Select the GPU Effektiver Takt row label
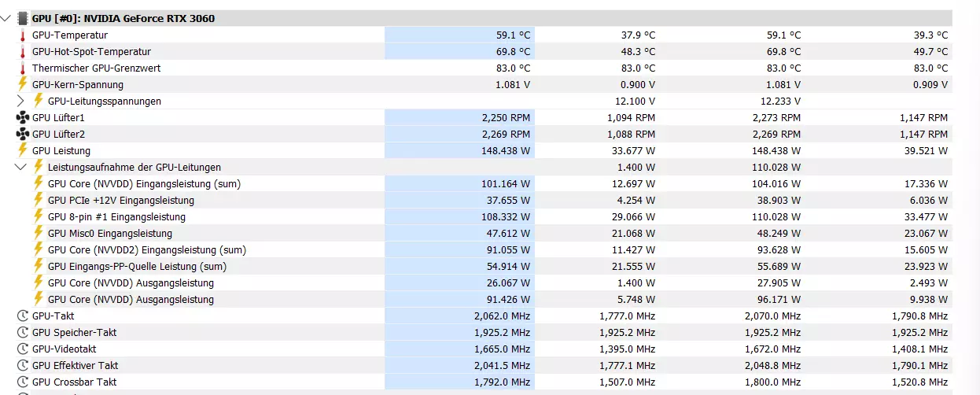This screenshot has width=980, height=395. click(76, 365)
